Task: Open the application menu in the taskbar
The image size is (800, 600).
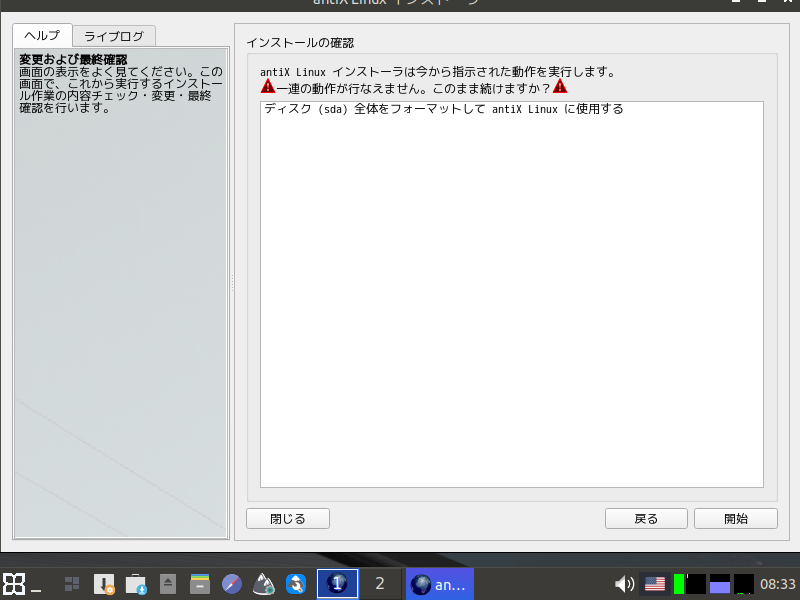Action: coord(14,584)
